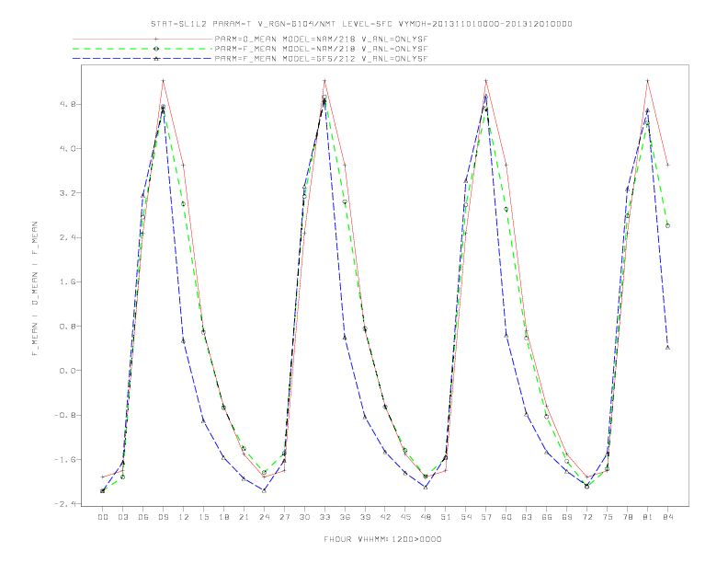Click the 21 forecast hour tick label
728x563 pixels.
click(244, 517)
